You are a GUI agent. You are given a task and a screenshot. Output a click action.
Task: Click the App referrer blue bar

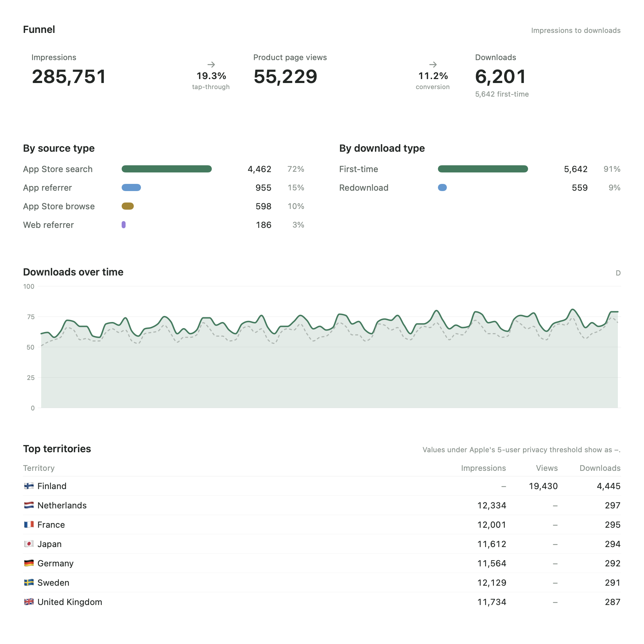coord(131,187)
